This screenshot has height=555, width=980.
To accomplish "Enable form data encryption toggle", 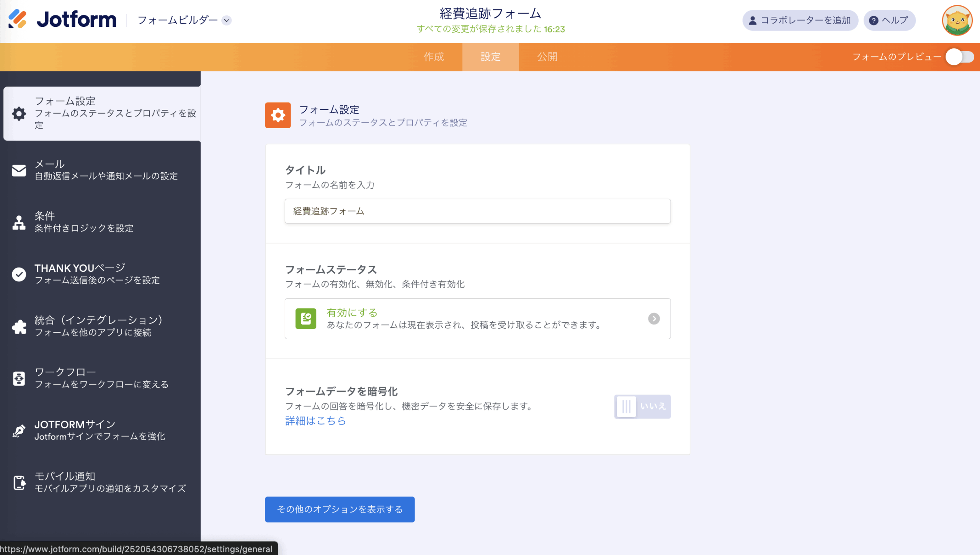I will tap(642, 406).
